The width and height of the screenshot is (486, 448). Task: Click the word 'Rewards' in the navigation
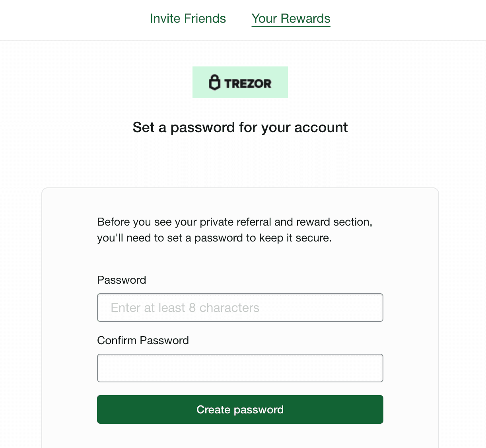305,19
